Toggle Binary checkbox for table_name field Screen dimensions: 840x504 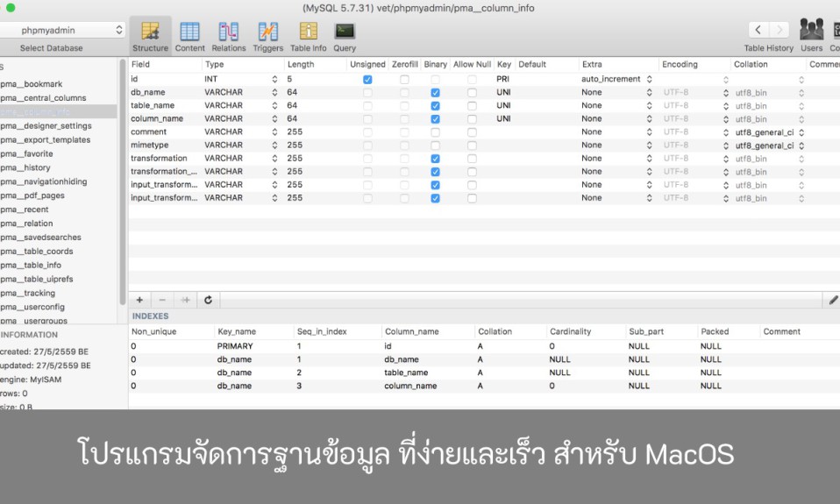(x=435, y=106)
